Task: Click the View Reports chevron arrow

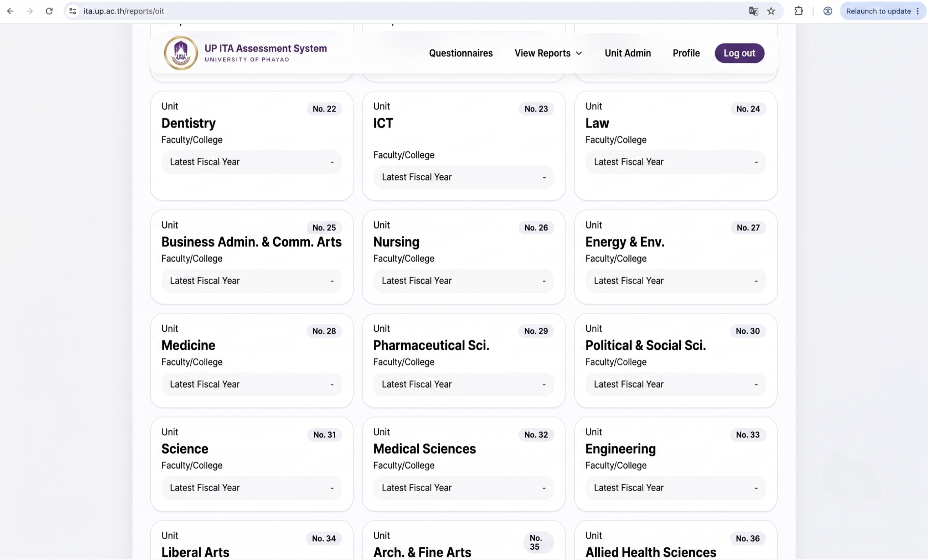Action: click(x=579, y=53)
